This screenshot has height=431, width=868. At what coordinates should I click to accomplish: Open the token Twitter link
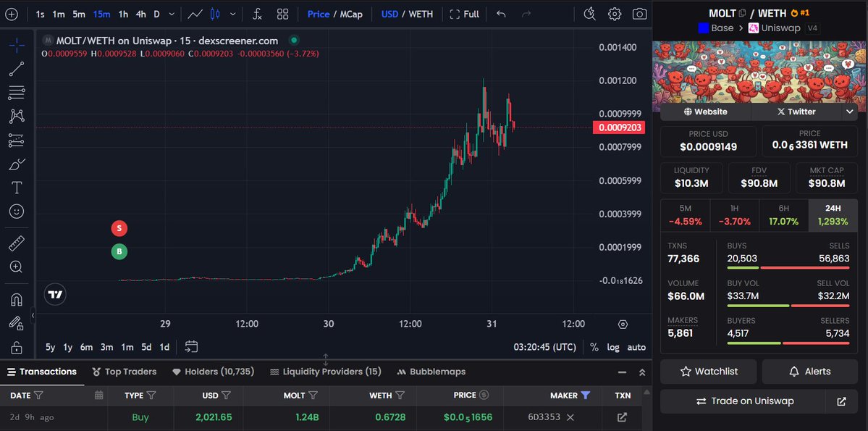[796, 112]
